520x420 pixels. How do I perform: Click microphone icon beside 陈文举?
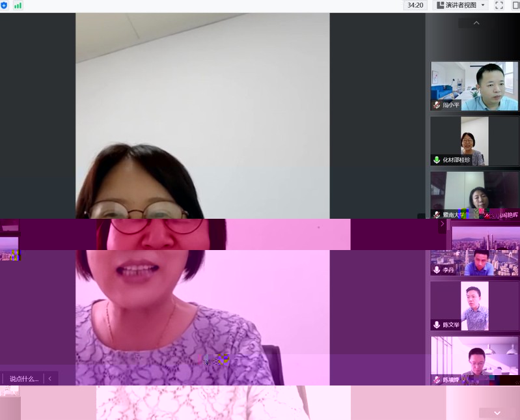pyautogui.click(x=437, y=324)
